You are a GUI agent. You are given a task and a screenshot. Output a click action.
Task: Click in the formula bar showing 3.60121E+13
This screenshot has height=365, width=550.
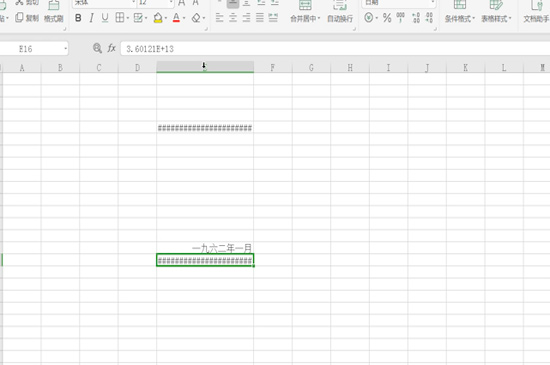335,49
